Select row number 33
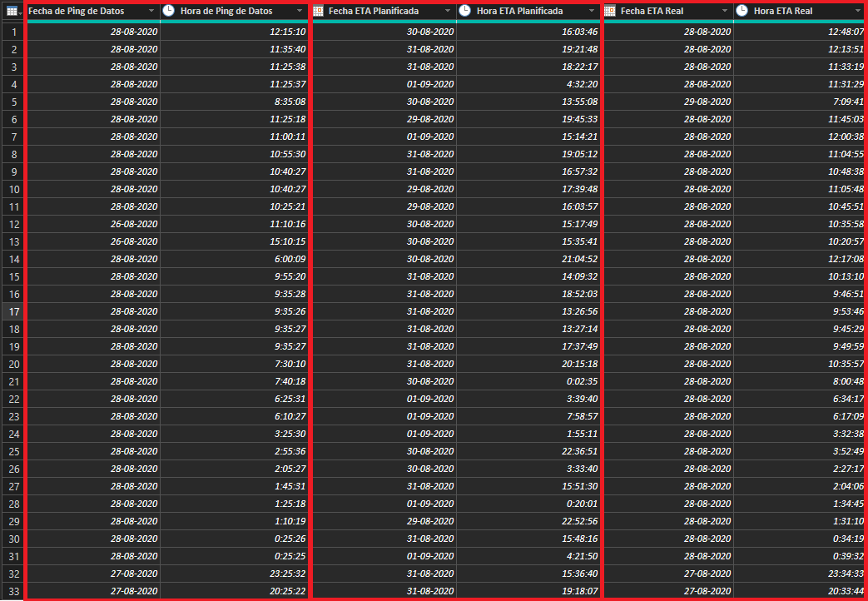 tap(14, 591)
